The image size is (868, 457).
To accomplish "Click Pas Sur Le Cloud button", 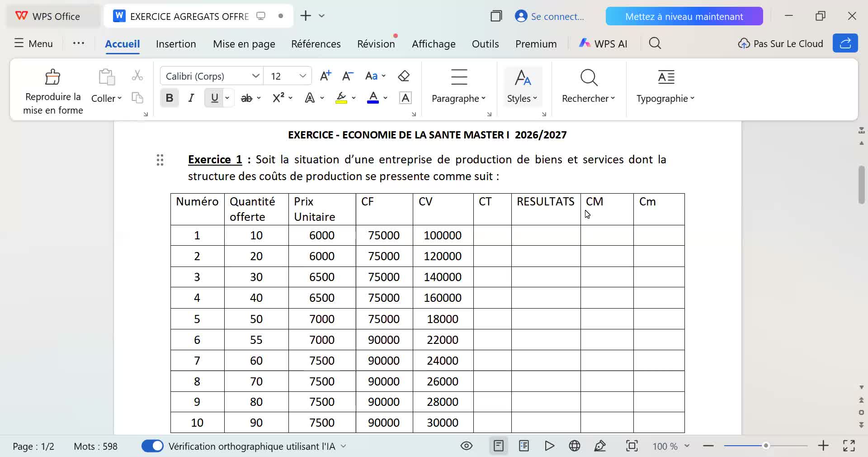I will pos(781,43).
